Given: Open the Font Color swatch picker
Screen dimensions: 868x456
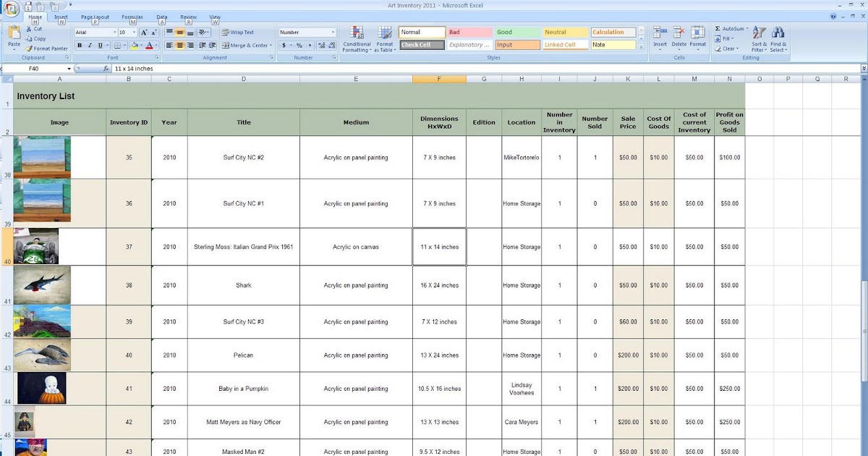Looking at the screenshot, I should (x=156, y=46).
